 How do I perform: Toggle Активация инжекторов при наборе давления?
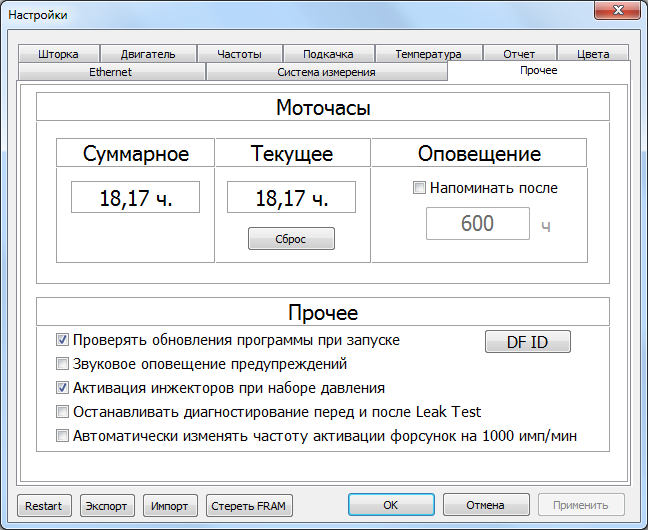point(62,388)
